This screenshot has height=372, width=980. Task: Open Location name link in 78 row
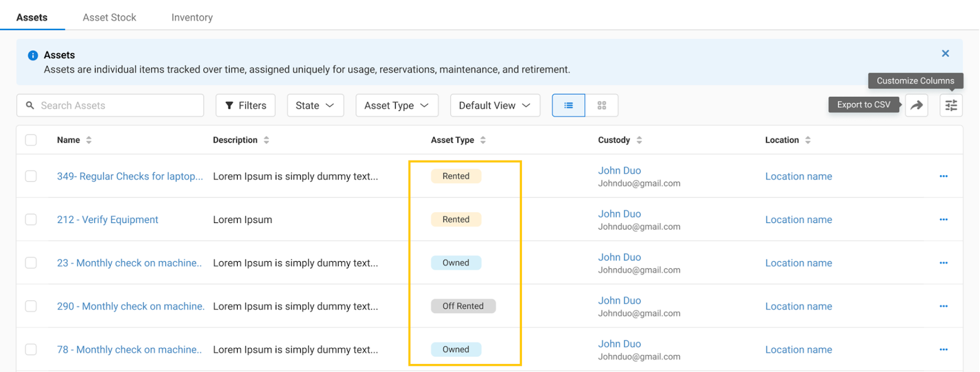click(x=799, y=349)
